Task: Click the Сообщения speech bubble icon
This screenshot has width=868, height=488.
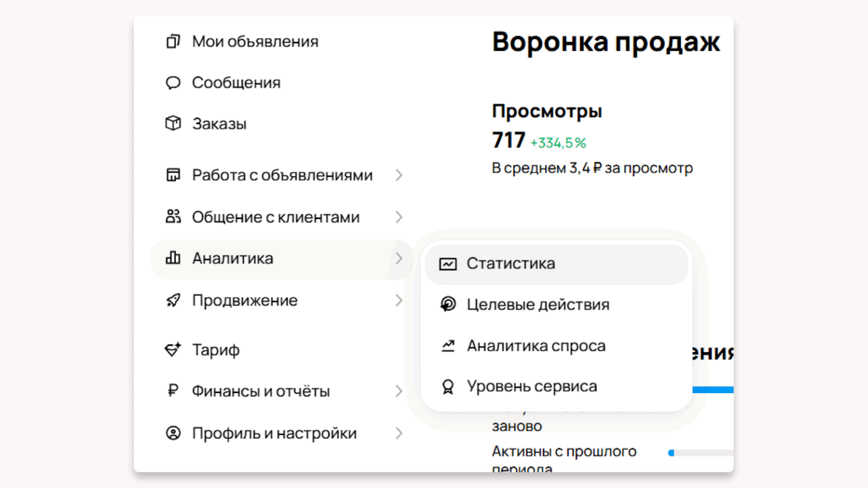Action: (173, 83)
